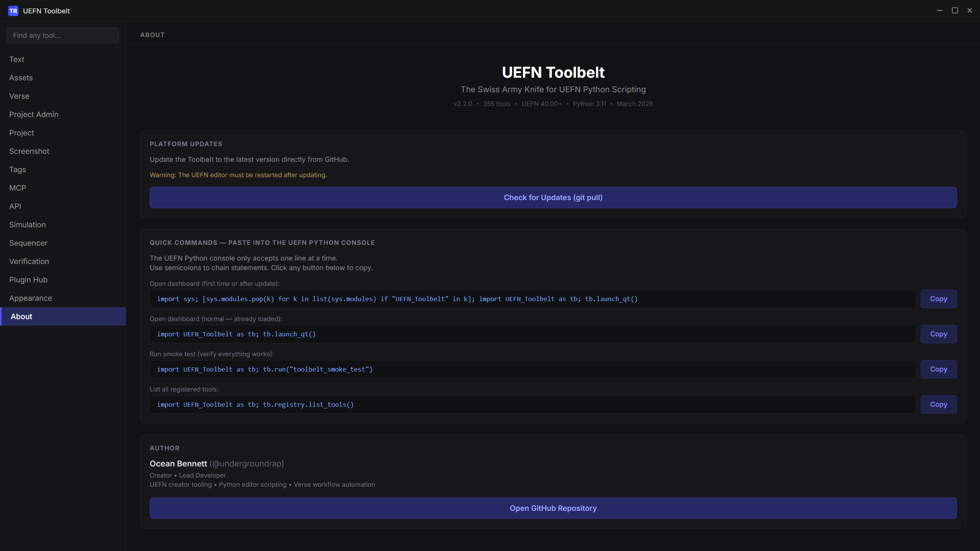980x551 pixels.
Task: Click Check for Updates (git pull)
Action: coord(553,197)
